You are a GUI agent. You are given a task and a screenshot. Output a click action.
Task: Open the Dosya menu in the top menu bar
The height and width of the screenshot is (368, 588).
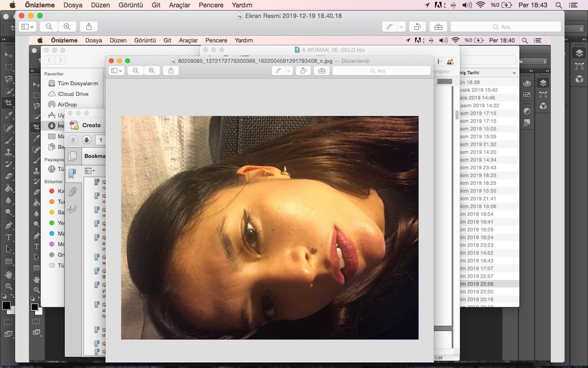click(73, 5)
